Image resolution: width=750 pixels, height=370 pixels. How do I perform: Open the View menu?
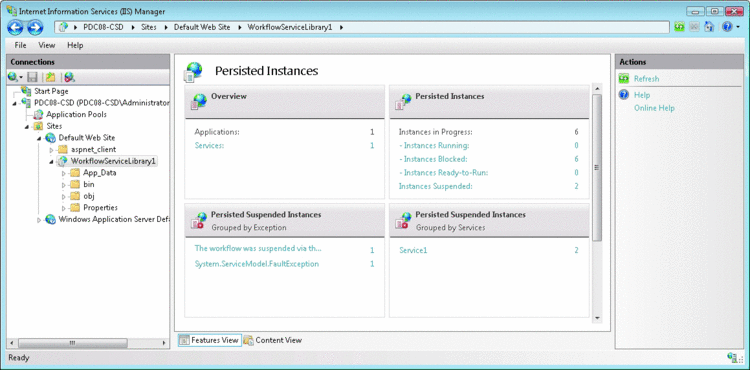pos(47,45)
